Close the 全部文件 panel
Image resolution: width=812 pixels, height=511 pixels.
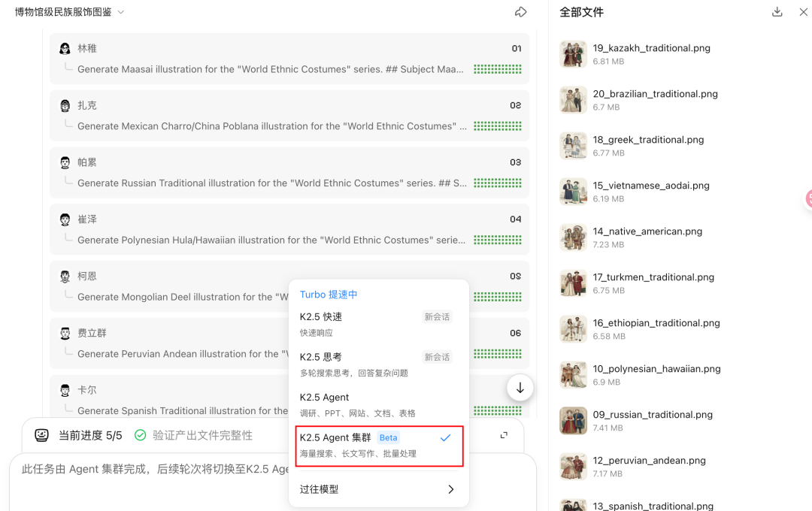(x=803, y=12)
